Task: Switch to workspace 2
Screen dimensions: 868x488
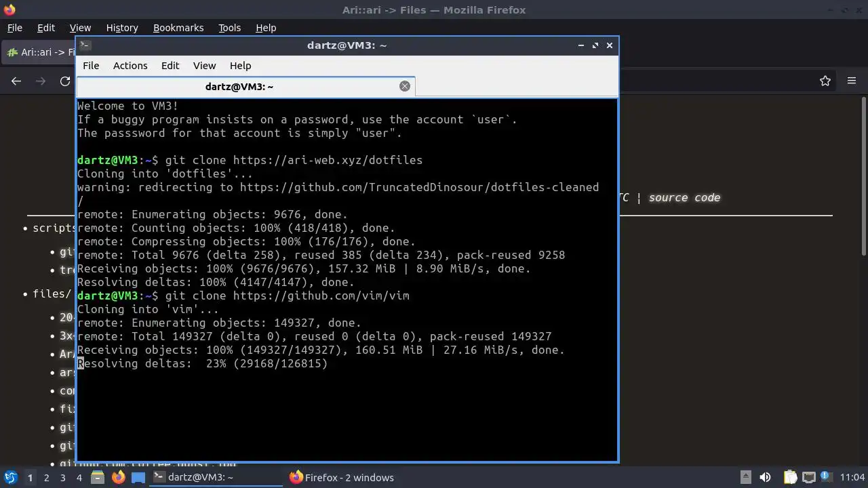Action: click(x=46, y=477)
